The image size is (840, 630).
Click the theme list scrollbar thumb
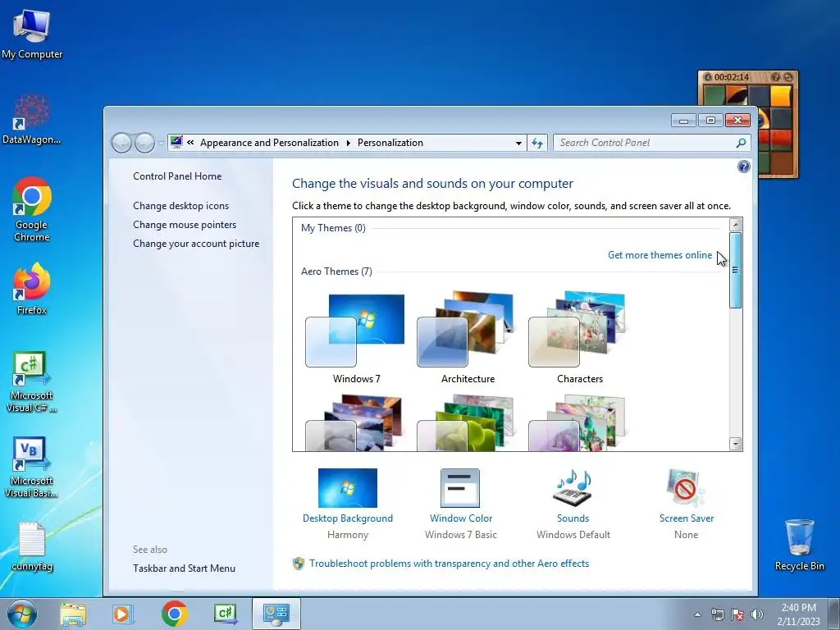tap(735, 270)
